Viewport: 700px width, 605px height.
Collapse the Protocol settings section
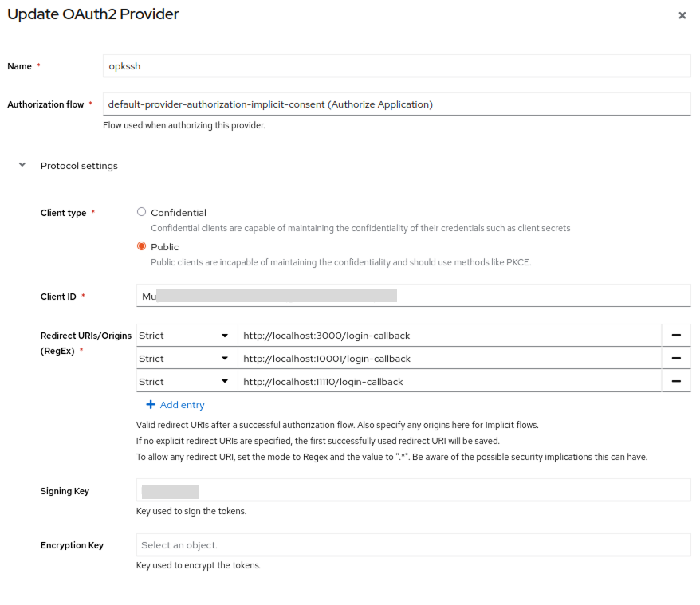point(22,166)
